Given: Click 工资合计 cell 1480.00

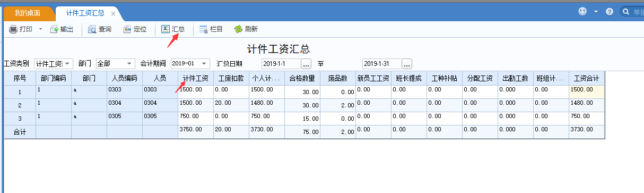Looking at the screenshot, I should click(x=587, y=105).
